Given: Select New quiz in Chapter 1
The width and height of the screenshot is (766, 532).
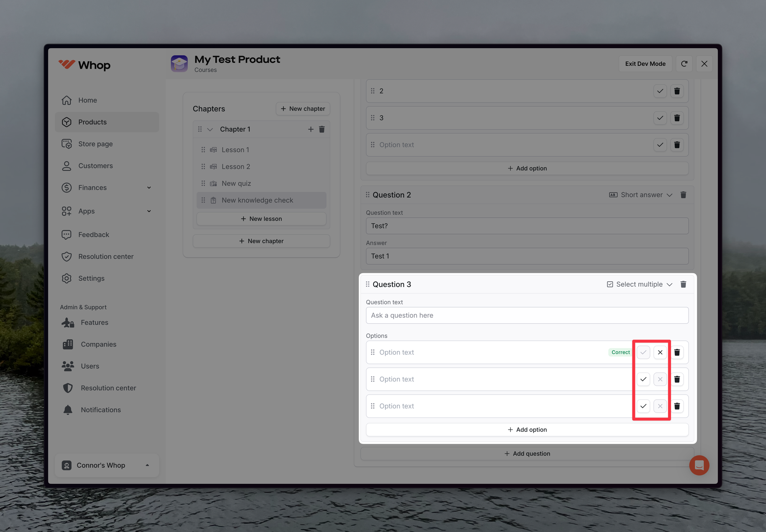Looking at the screenshot, I should [x=236, y=183].
